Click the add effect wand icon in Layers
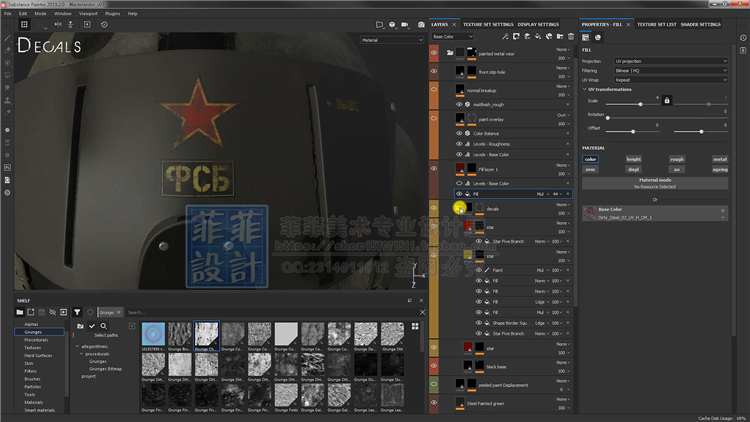Image resolution: width=750 pixels, height=422 pixels. pos(505,36)
